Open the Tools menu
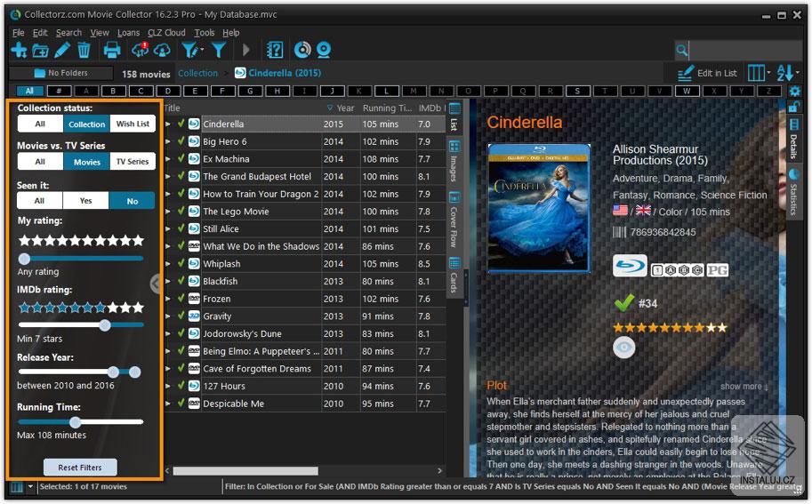 pos(205,33)
